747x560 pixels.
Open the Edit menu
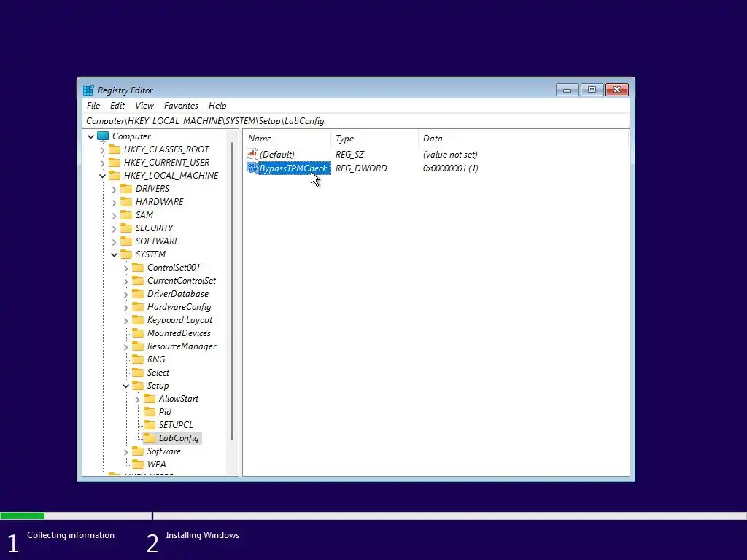click(x=117, y=106)
